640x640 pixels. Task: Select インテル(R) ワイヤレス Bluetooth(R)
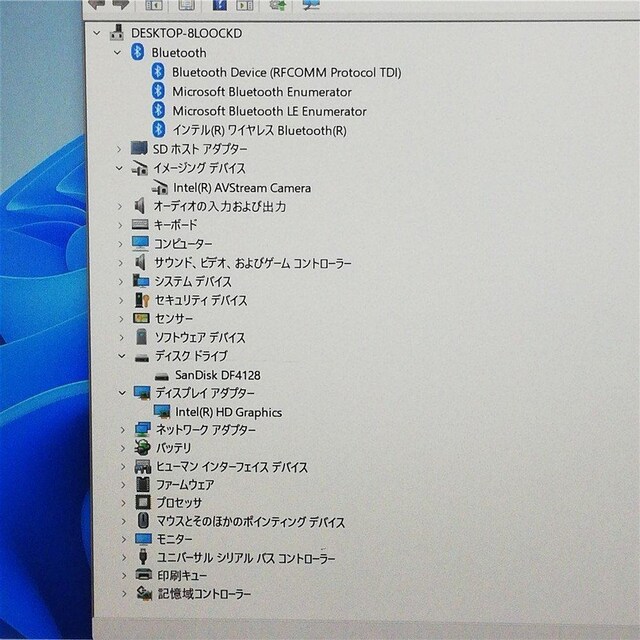pyautogui.click(x=260, y=130)
